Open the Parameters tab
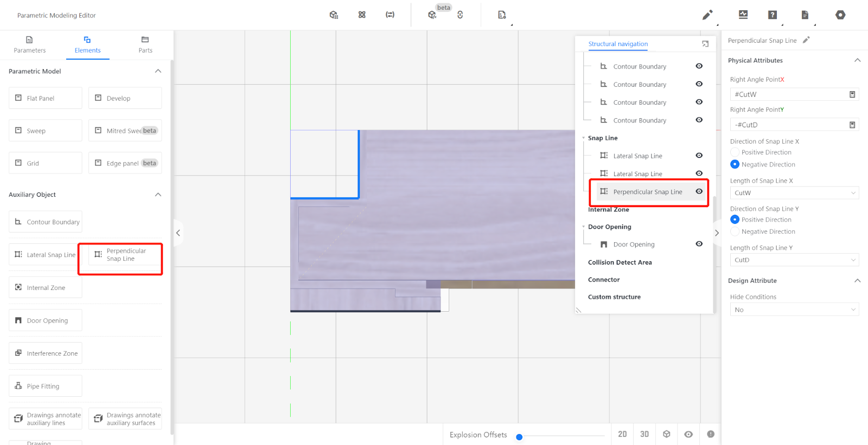Viewport: 868px width, 445px height. [x=30, y=45]
